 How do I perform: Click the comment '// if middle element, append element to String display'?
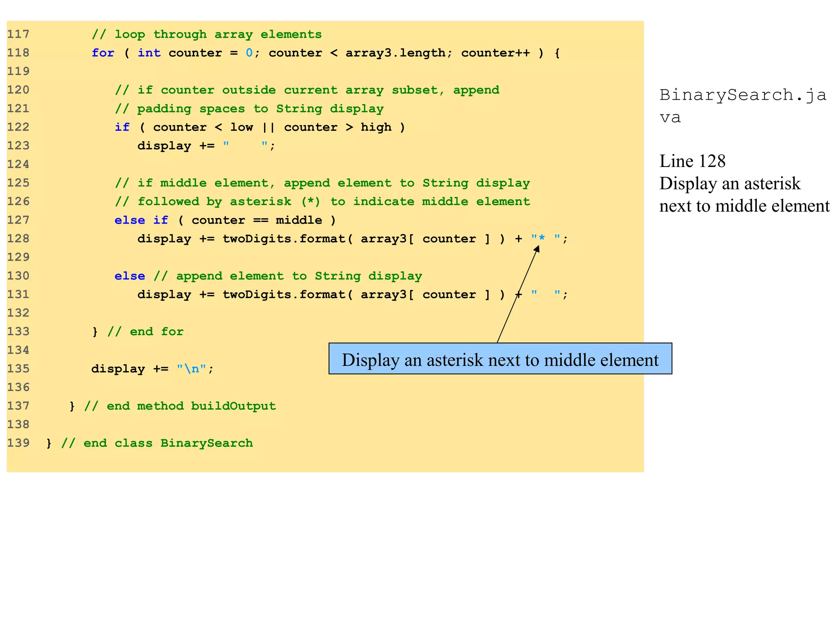pyautogui.click(x=322, y=183)
